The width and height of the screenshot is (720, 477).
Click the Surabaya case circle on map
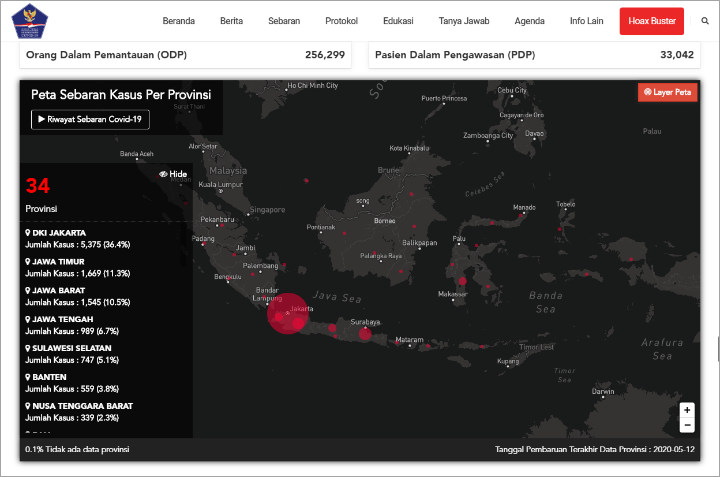[365, 334]
